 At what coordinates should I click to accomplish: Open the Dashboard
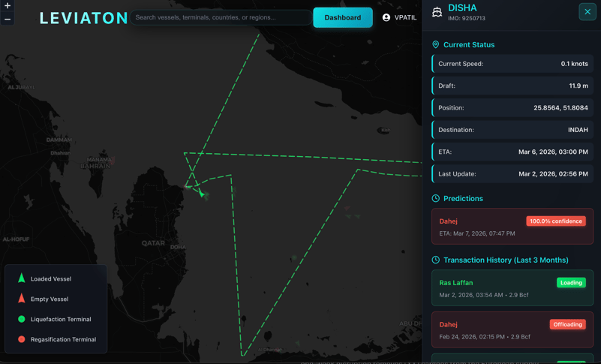pos(342,17)
